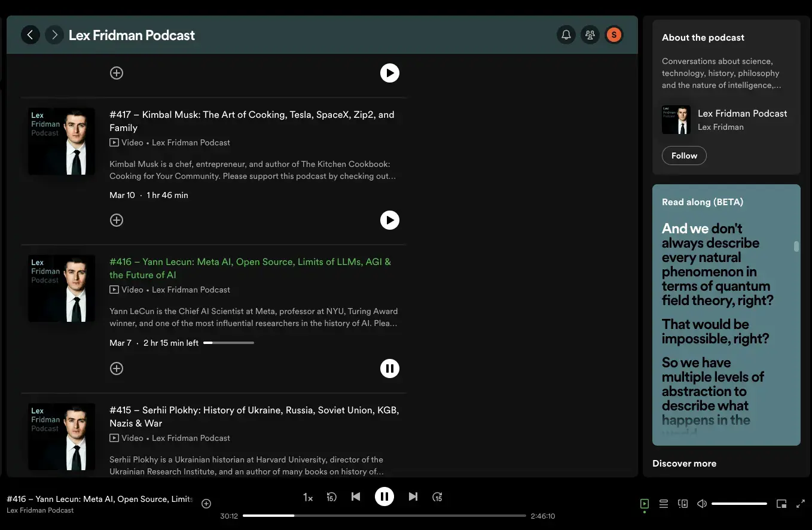Skip forward 15 seconds
Screen dimensions: 812x530
(x=437, y=497)
